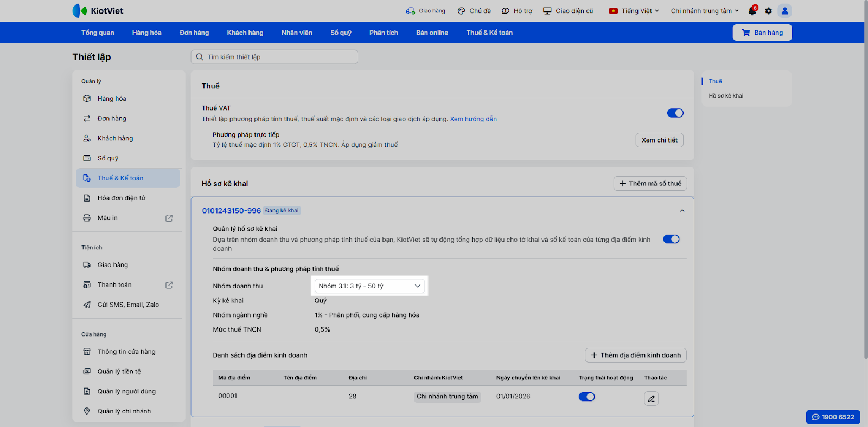Click the Ngày chuyển lên kê khai column header
The height and width of the screenshot is (427, 868).
(528, 378)
